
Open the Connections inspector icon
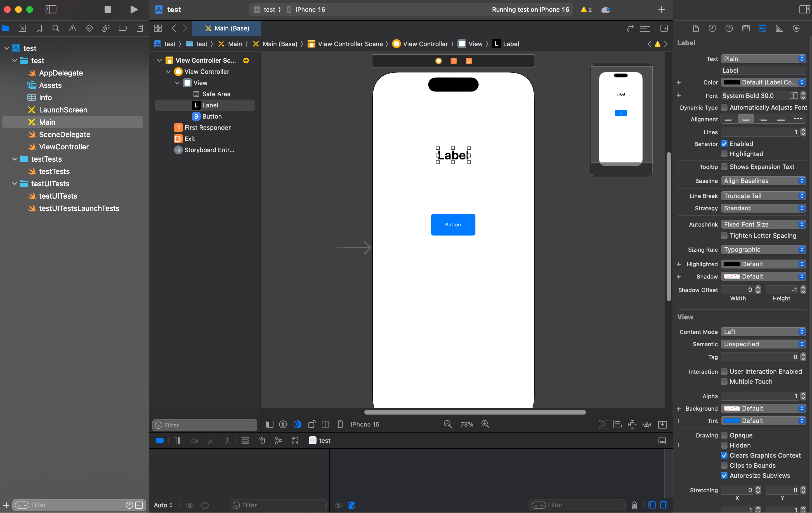(796, 28)
